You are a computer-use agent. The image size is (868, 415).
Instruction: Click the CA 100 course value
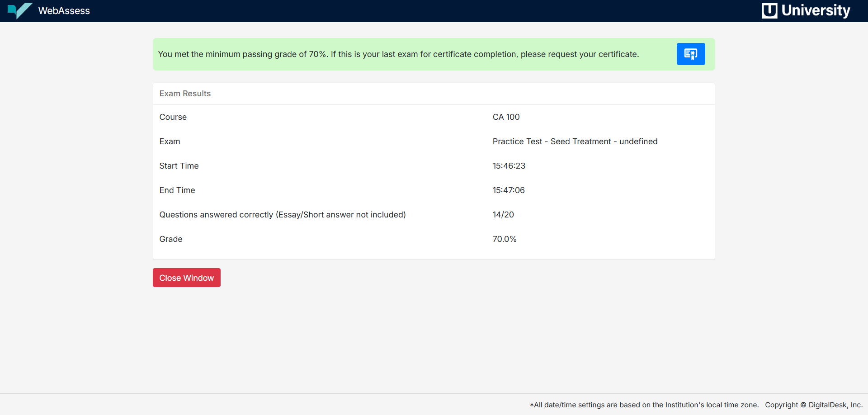tap(506, 117)
